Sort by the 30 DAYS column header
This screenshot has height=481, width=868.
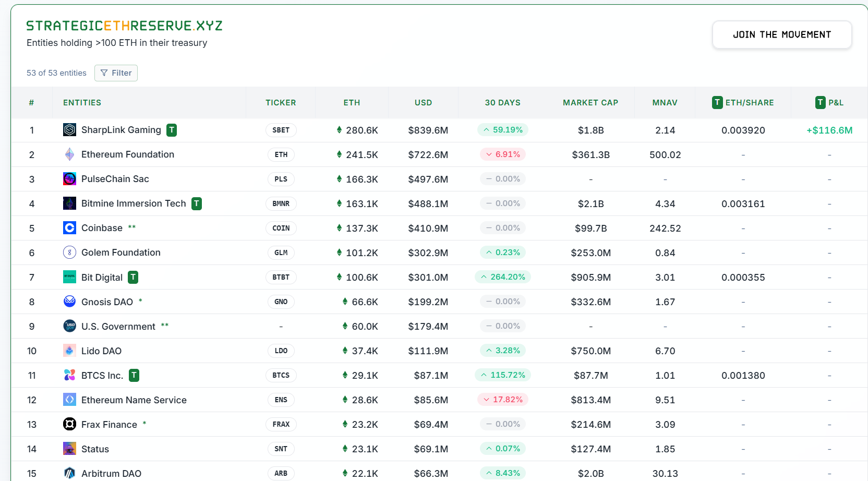pyautogui.click(x=502, y=103)
